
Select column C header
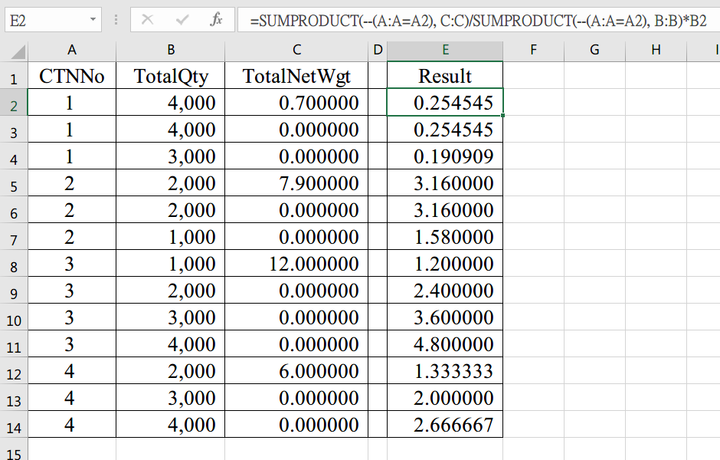297,50
